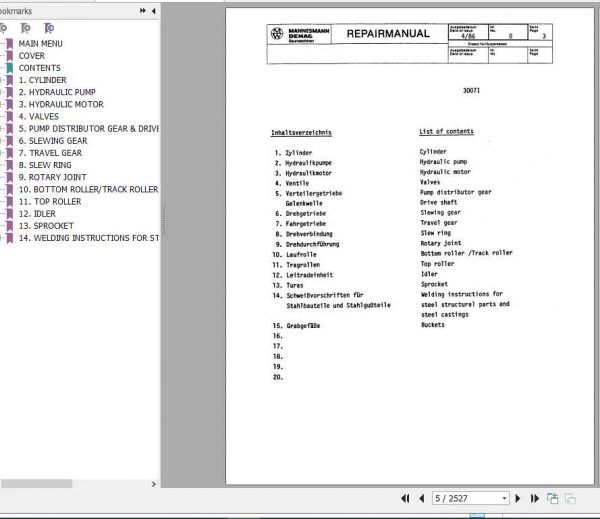Image resolution: width=600 pixels, height=519 pixels.
Task: Jump to 12. IDLER bookmark
Action: [37, 214]
